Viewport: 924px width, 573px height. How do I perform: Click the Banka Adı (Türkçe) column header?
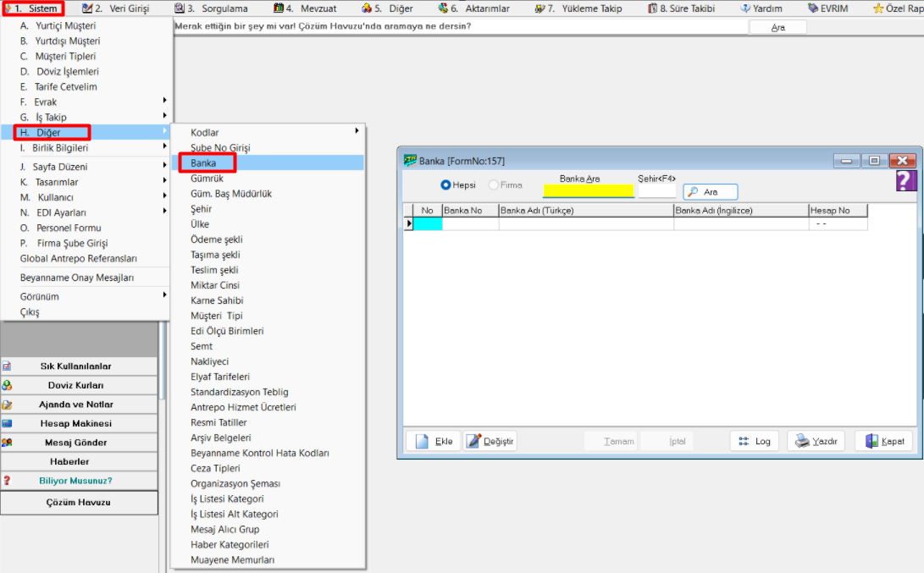click(x=586, y=210)
